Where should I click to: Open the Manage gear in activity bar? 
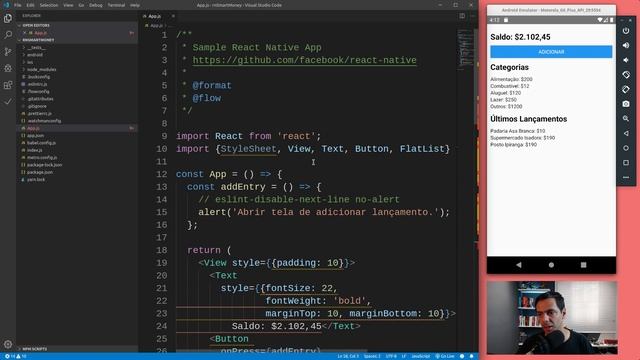click(x=8, y=344)
